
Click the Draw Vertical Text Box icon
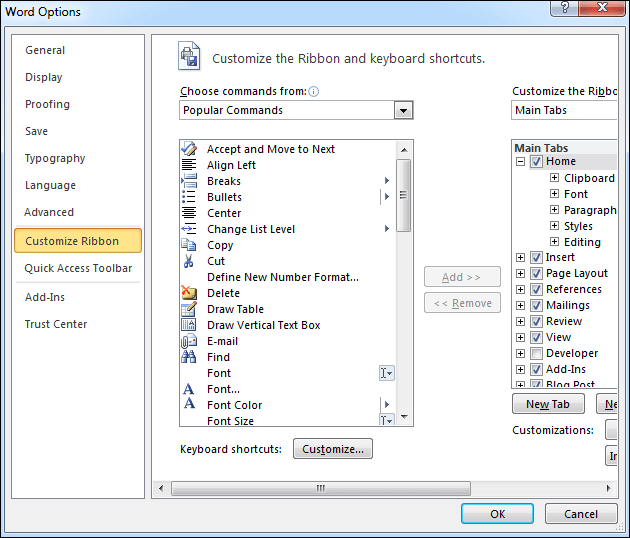189,325
